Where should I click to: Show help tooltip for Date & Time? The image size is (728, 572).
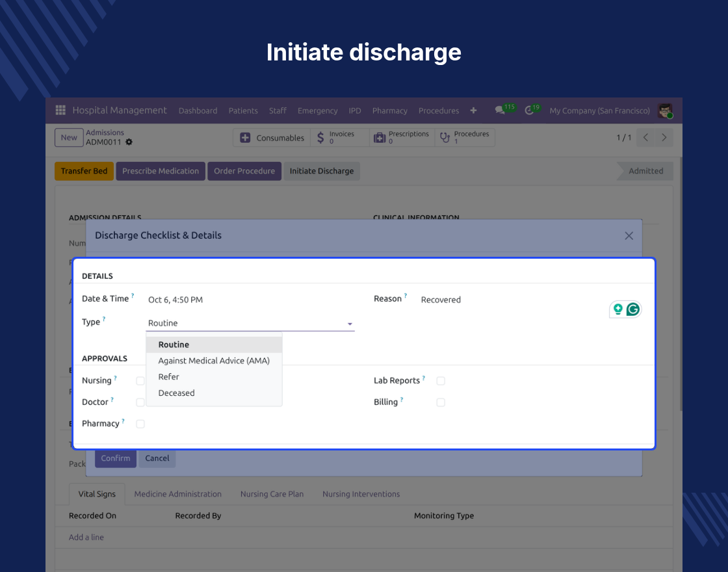pyautogui.click(x=133, y=295)
